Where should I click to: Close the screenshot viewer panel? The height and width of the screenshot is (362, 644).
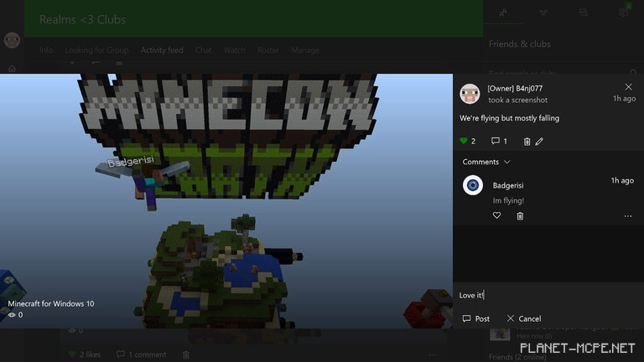coord(629,87)
